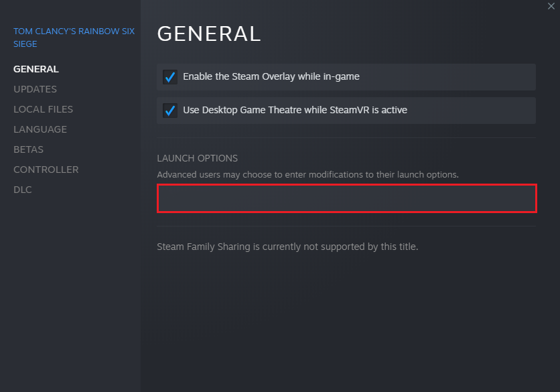The width and height of the screenshot is (560, 392).
Task: Toggle the Steam Overlay checkbox
Action: (169, 77)
